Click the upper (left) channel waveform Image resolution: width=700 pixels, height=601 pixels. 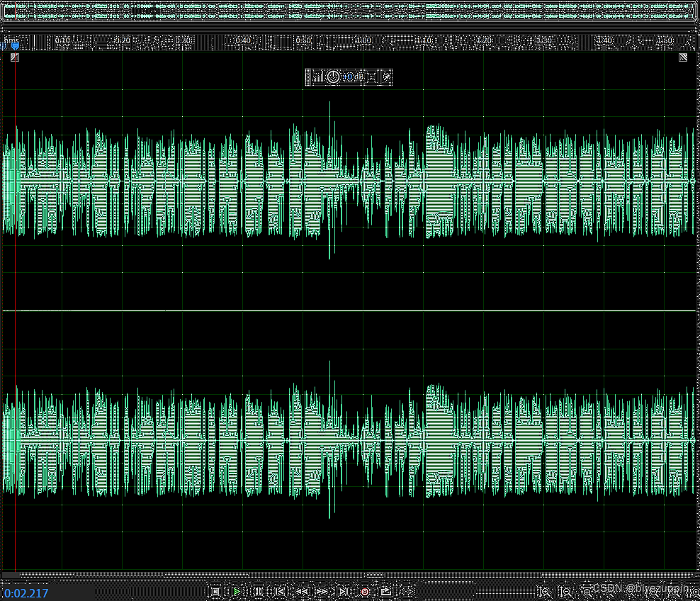tap(349, 181)
